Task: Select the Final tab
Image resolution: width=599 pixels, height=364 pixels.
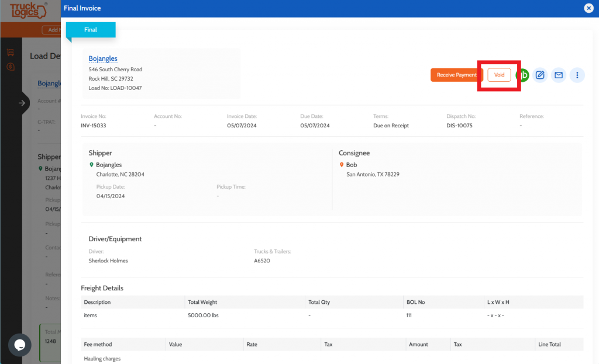Action: pos(91,30)
